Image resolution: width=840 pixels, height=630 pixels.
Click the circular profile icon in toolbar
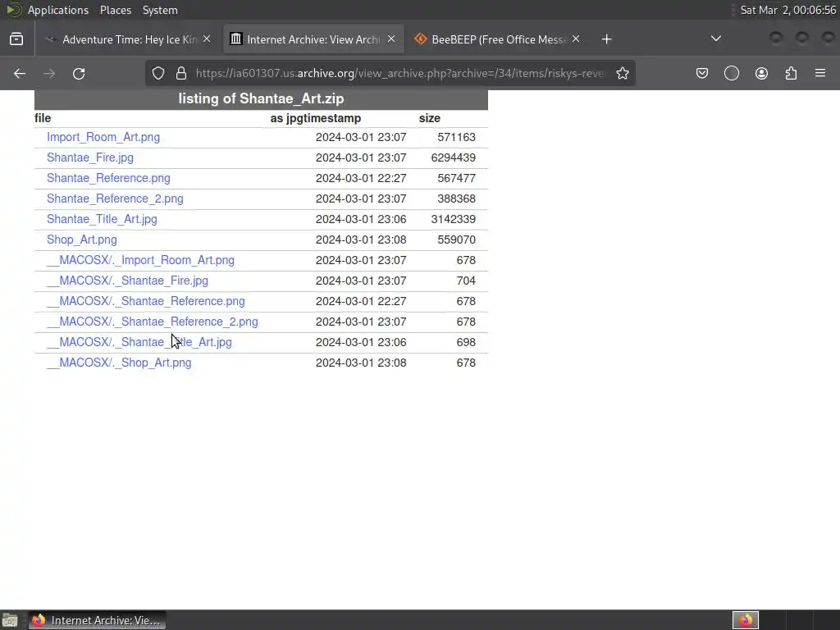[732, 73]
